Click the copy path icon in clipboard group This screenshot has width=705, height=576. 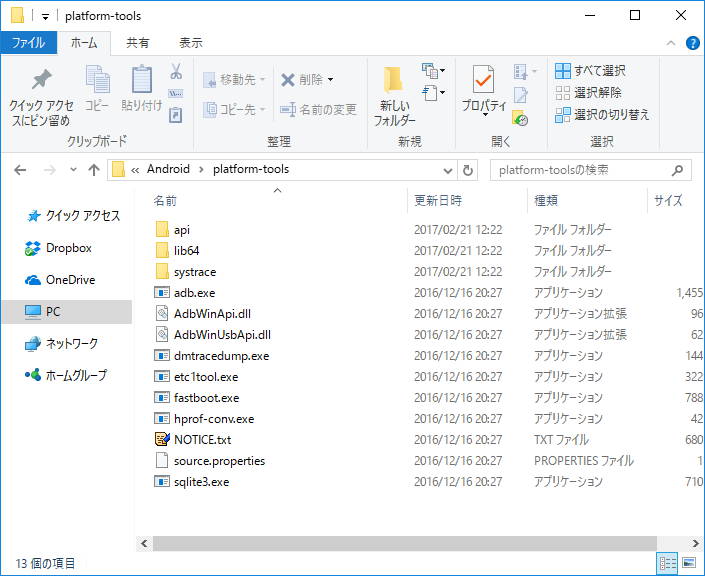(175, 94)
